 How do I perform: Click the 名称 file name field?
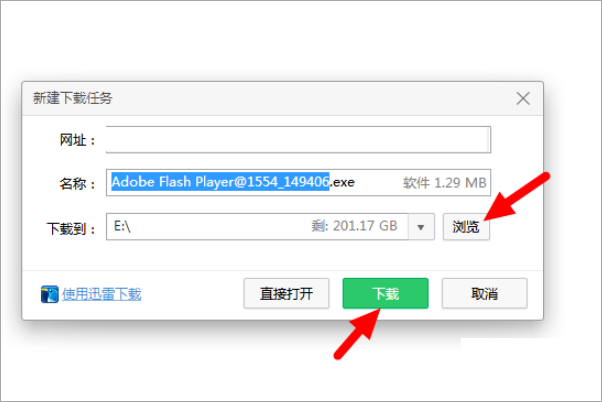pyautogui.click(x=298, y=182)
